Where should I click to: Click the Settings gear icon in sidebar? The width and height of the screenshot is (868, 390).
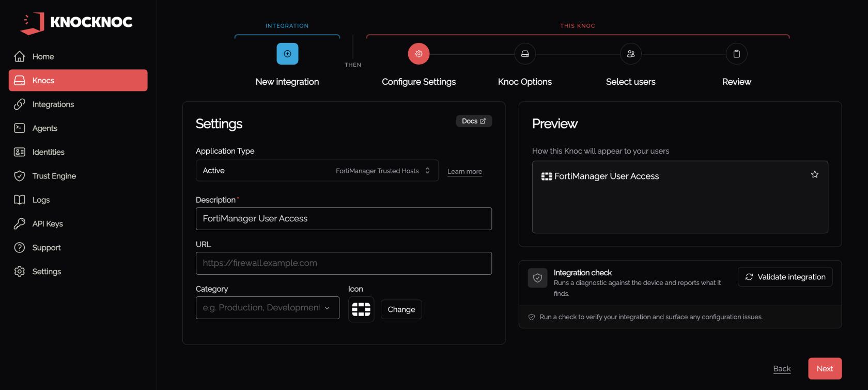click(x=20, y=272)
